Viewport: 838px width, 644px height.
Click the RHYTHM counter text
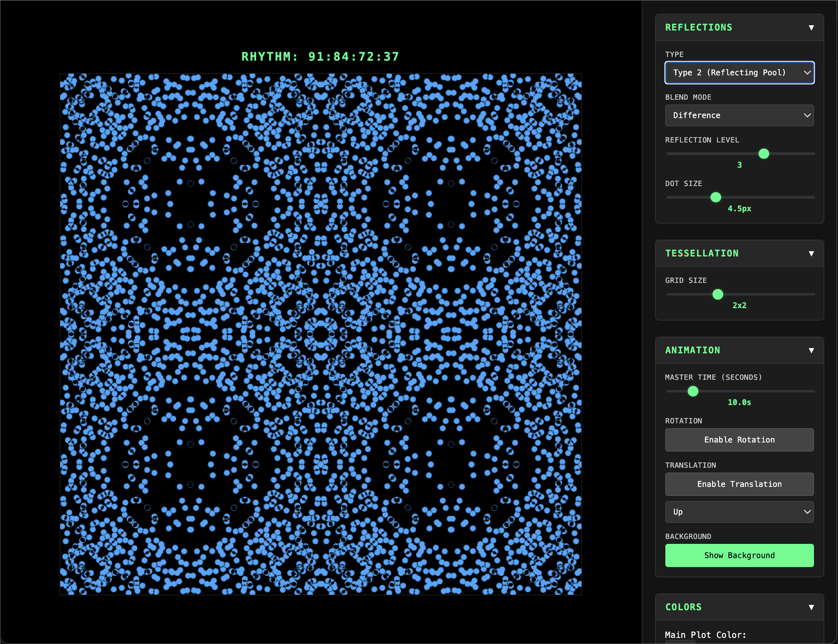320,57
